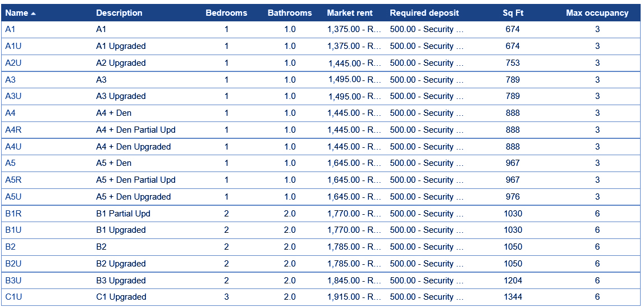This screenshot has width=644, height=307.
Task: Open the B3U unit type link
Action: coord(13,281)
